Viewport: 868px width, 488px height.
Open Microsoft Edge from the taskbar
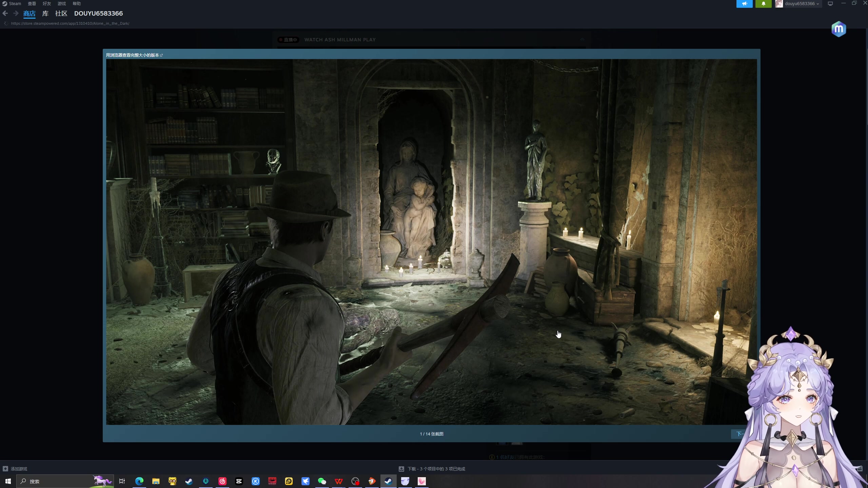pos(139,481)
